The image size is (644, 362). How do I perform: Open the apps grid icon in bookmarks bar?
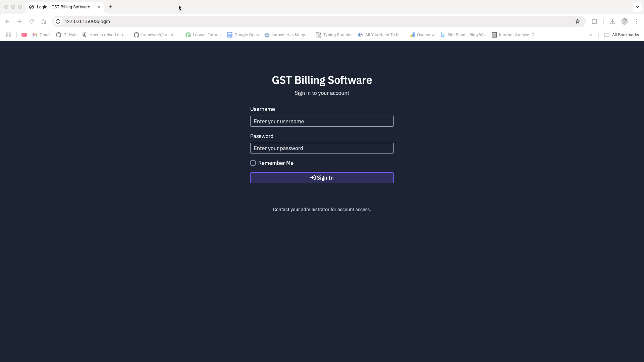coord(9,35)
